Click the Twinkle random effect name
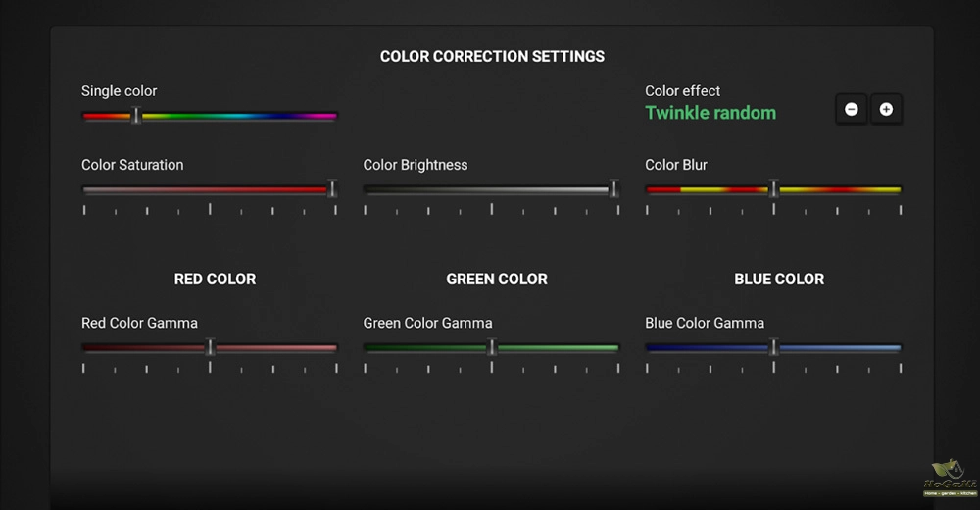Viewport: 980px width, 510px height. coord(710,113)
